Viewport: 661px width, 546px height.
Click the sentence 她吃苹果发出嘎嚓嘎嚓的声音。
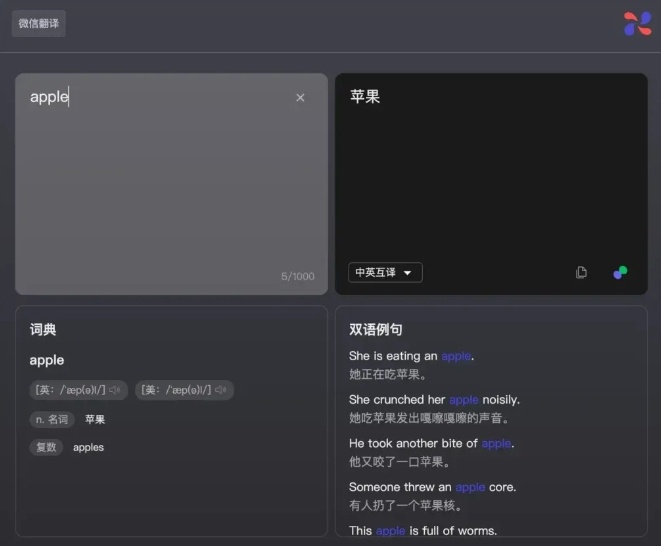coord(430,418)
